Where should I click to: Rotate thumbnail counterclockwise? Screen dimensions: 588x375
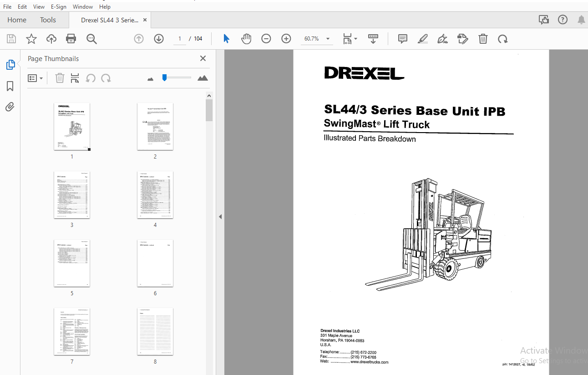pos(91,78)
